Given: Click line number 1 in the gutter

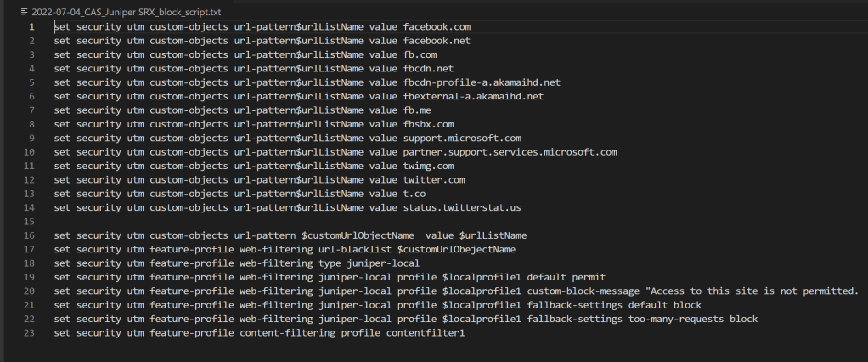Looking at the screenshot, I should [x=31, y=26].
